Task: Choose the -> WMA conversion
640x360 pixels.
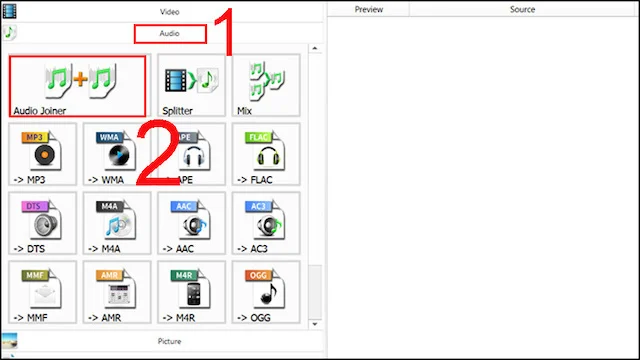Action: (x=117, y=154)
